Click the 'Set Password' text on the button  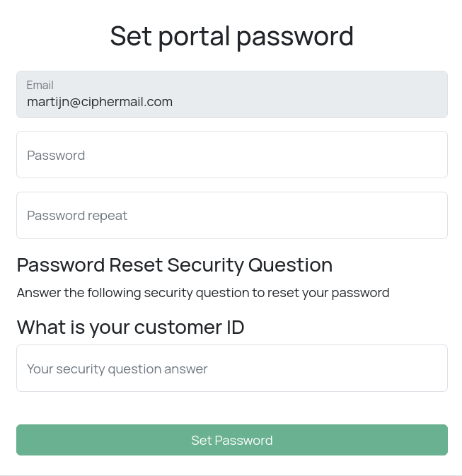point(231,440)
